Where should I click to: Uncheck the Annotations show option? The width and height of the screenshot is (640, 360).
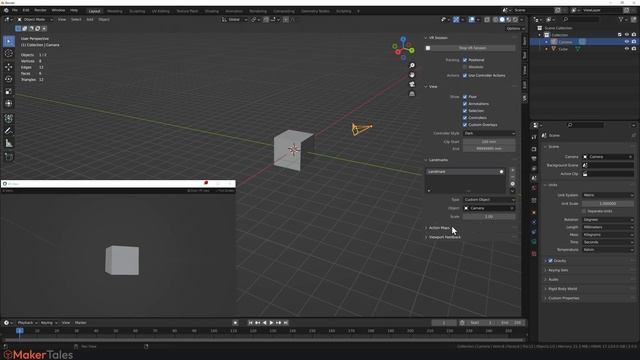tap(465, 104)
